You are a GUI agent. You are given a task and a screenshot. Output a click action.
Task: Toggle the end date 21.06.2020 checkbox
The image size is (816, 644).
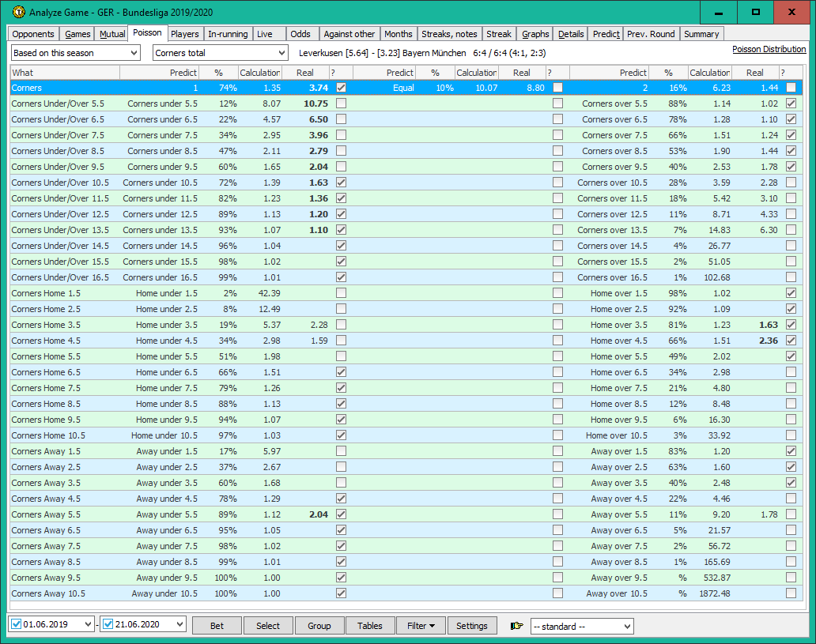(x=108, y=625)
